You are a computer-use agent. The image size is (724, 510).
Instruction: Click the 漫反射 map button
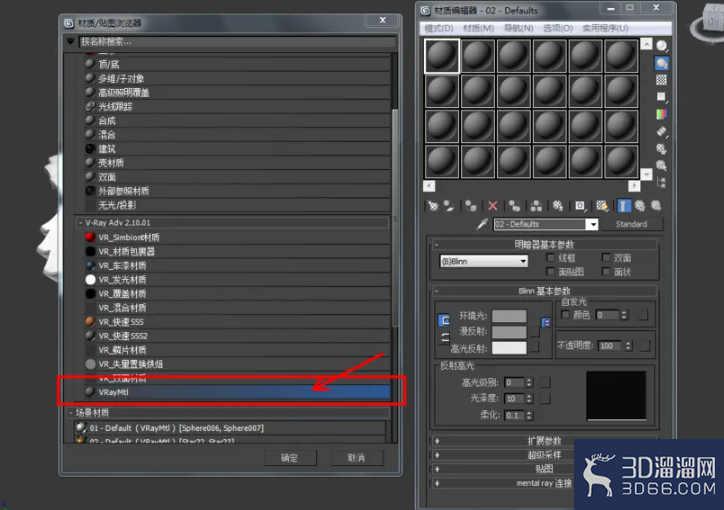[535, 332]
